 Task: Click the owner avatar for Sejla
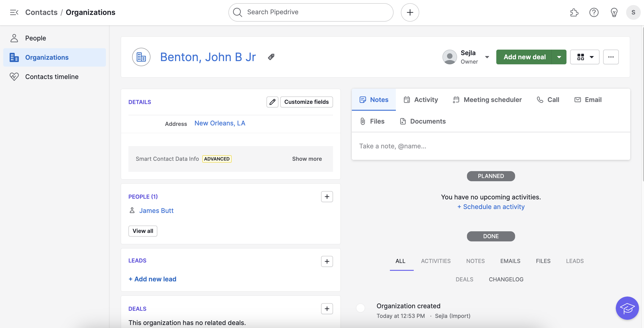(x=450, y=57)
